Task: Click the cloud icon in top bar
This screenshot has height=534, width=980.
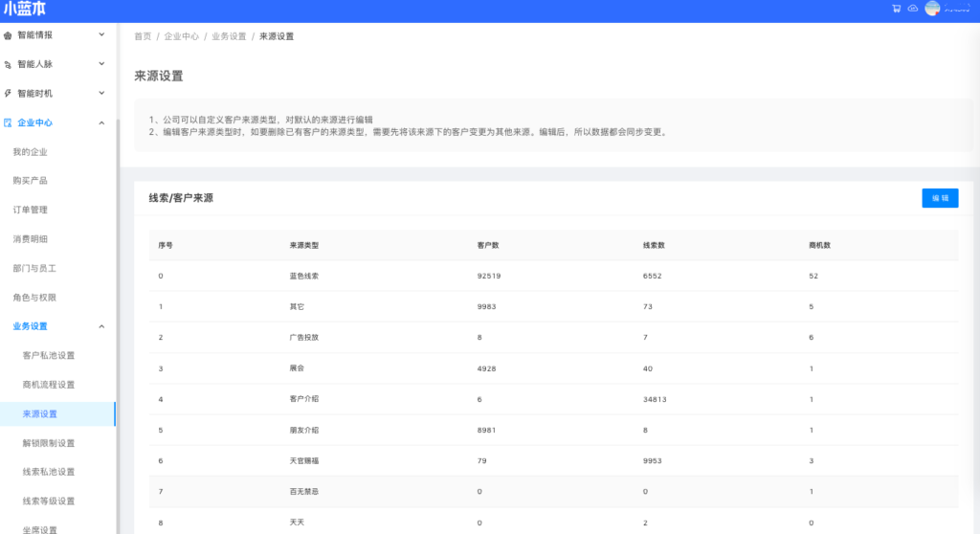Action: coord(912,9)
